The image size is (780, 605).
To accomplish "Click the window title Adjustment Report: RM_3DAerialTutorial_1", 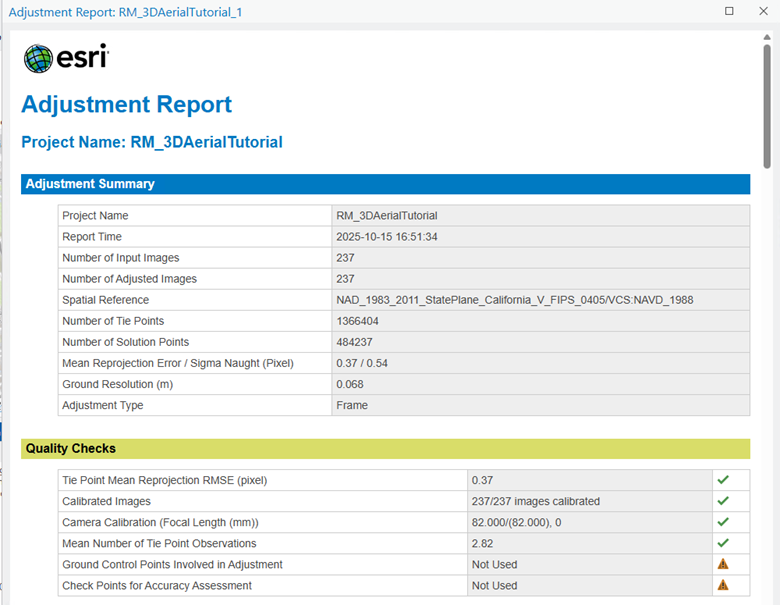I will tap(125, 12).
